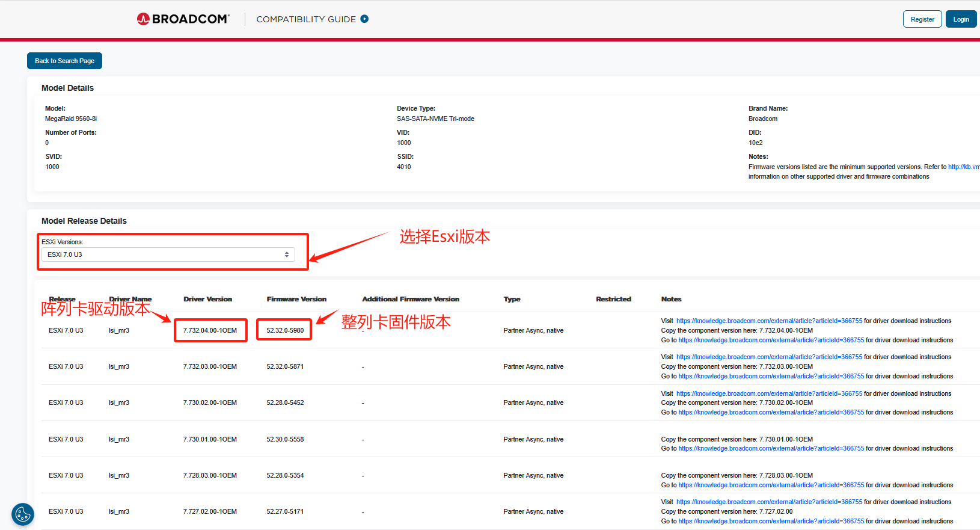Go Back to Search Page
Image resolution: width=980 pixels, height=530 pixels.
click(64, 61)
